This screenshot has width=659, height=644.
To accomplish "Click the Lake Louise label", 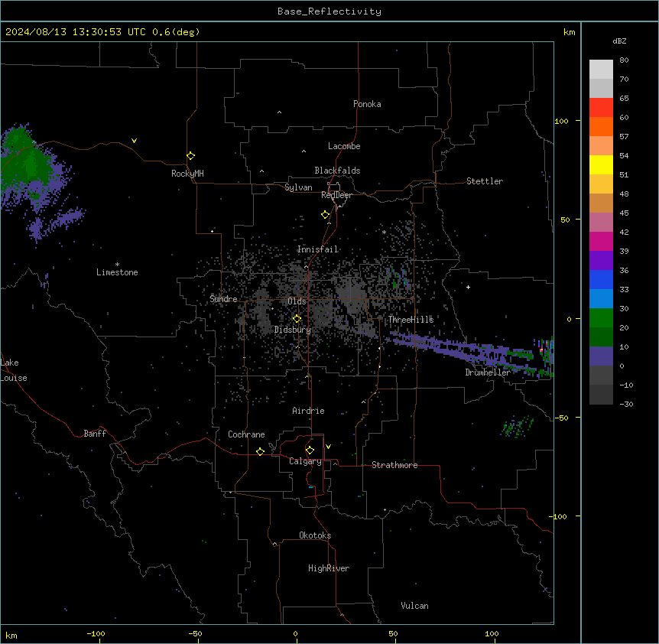I will point(14,370).
